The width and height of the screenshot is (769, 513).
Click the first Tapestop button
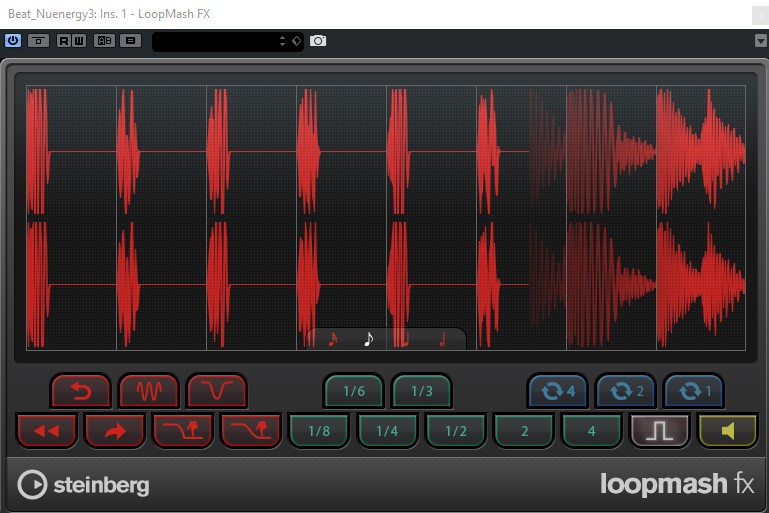[x=183, y=431]
